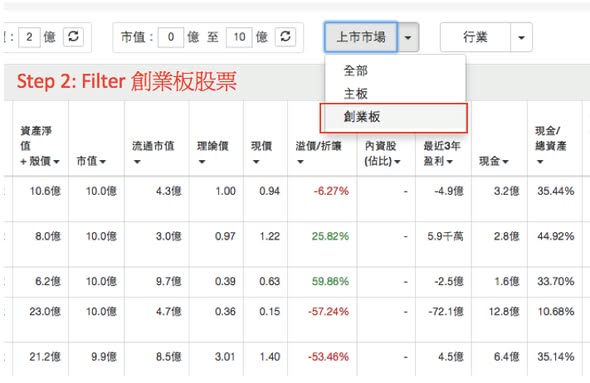The height and width of the screenshot is (383, 590).
Task: Click the 10.68% cash ratio cell
Action: point(556,312)
